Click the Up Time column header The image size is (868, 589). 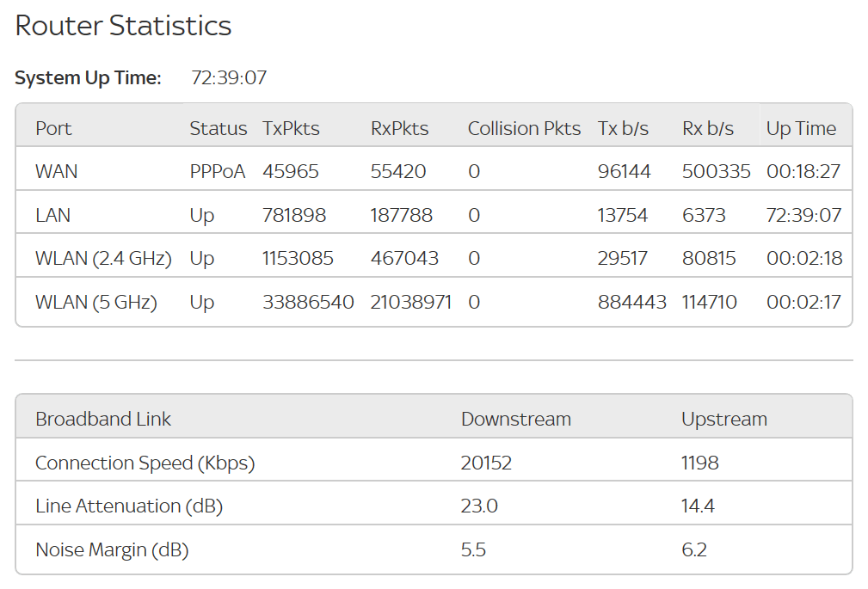[x=801, y=128]
